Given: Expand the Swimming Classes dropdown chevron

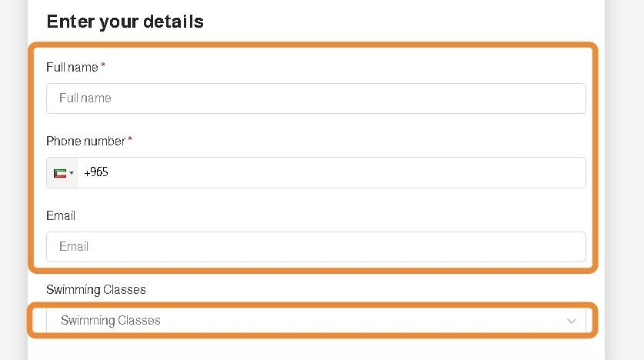Looking at the screenshot, I should point(571,321).
